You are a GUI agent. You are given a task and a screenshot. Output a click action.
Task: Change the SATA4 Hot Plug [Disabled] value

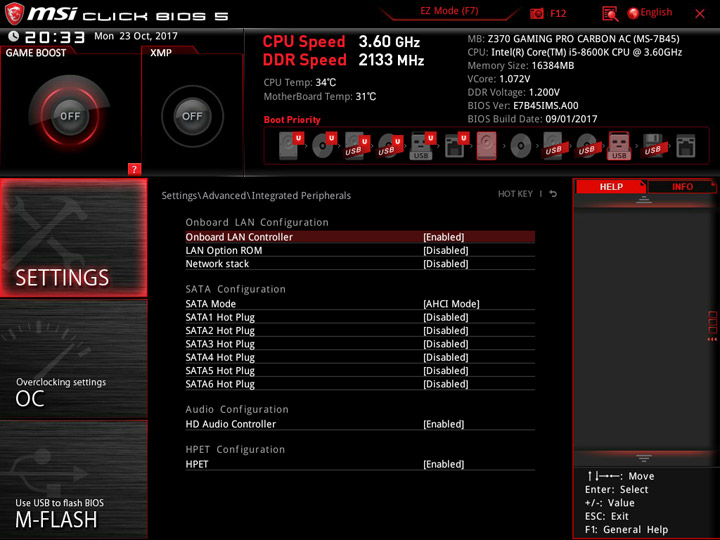pyautogui.click(x=445, y=357)
